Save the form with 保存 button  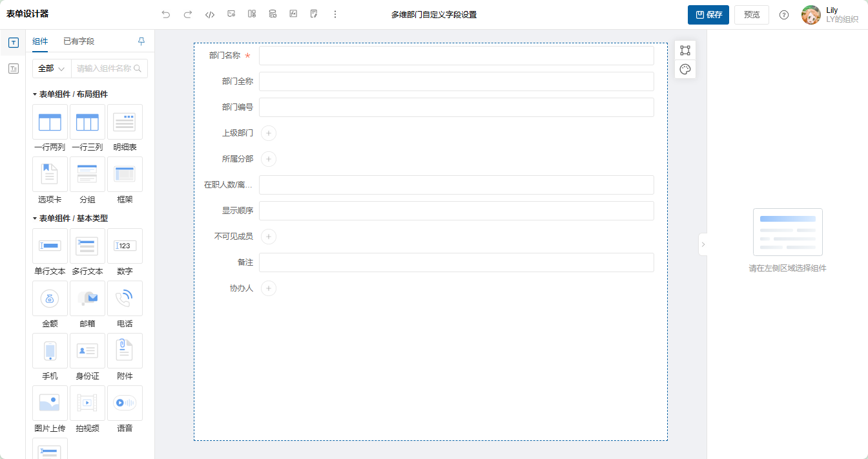(708, 15)
